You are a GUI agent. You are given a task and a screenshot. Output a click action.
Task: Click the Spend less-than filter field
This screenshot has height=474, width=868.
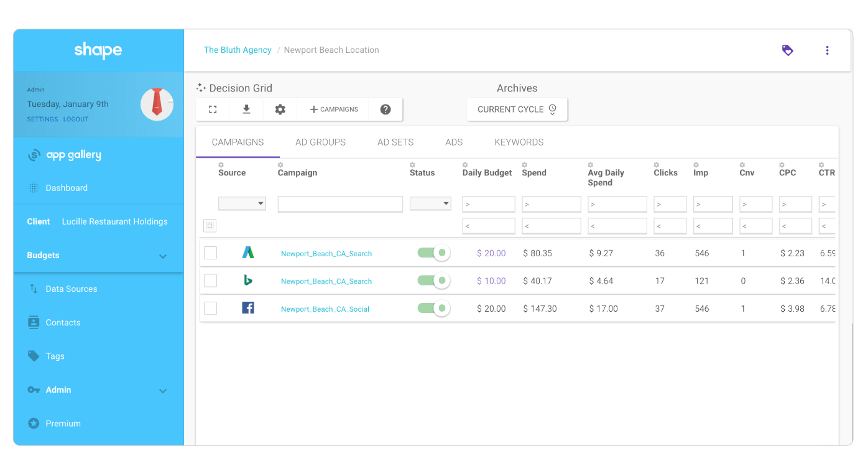(552, 226)
